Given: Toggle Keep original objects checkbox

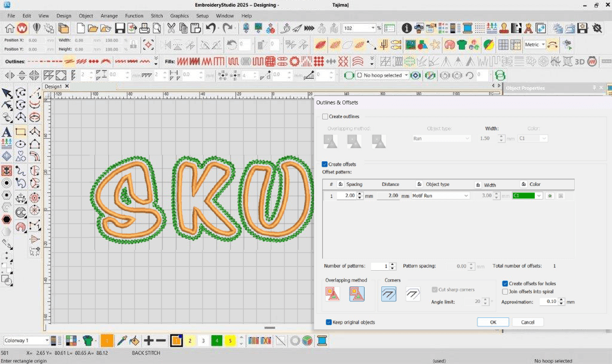Looking at the screenshot, I should pyautogui.click(x=329, y=322).
